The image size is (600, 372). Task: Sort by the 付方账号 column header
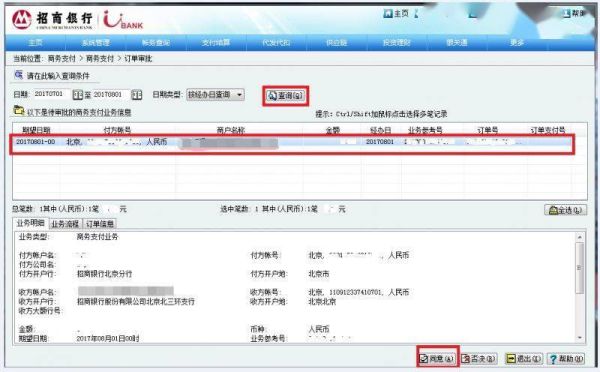(x=117, y=130)
